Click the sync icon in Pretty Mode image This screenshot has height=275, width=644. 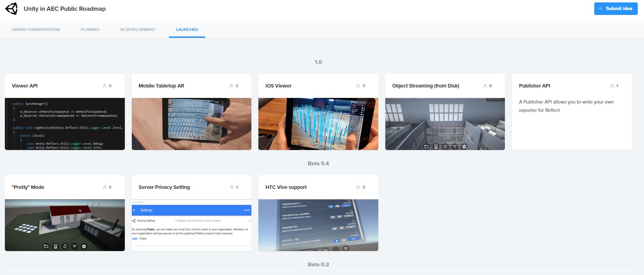65,246
